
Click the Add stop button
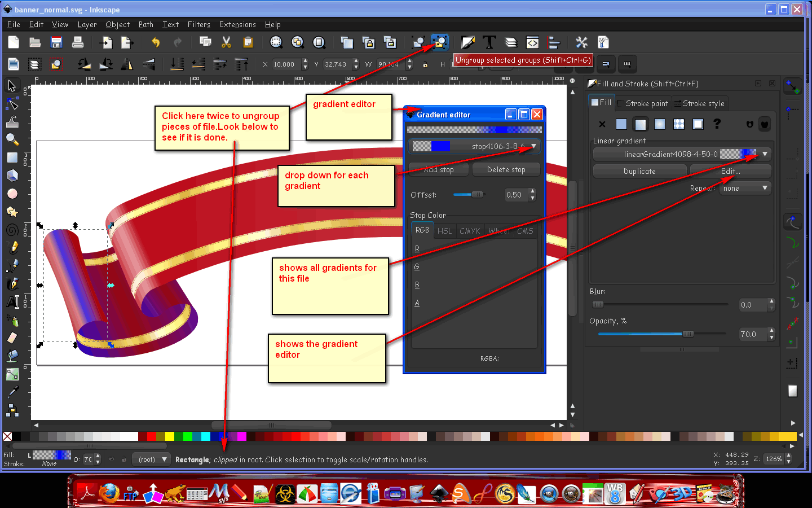[x=438, y=169]
